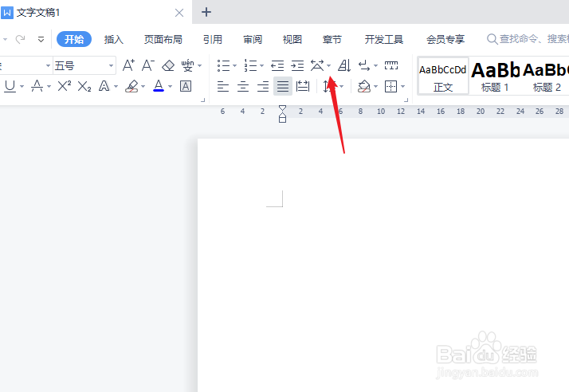Align text left

tap(223, 86)
